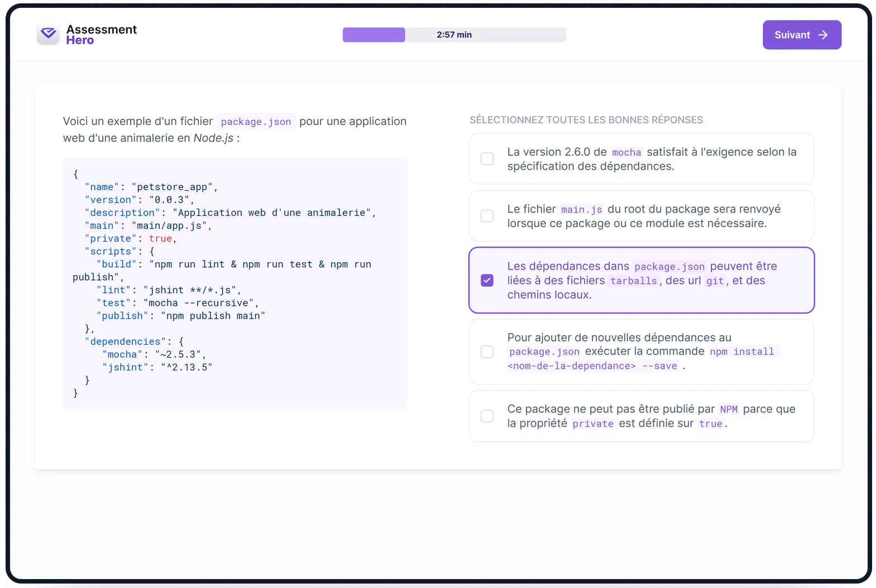876x588 pixels.
Task: Click the Assessment Hero brand name
Action: (101, 35)
